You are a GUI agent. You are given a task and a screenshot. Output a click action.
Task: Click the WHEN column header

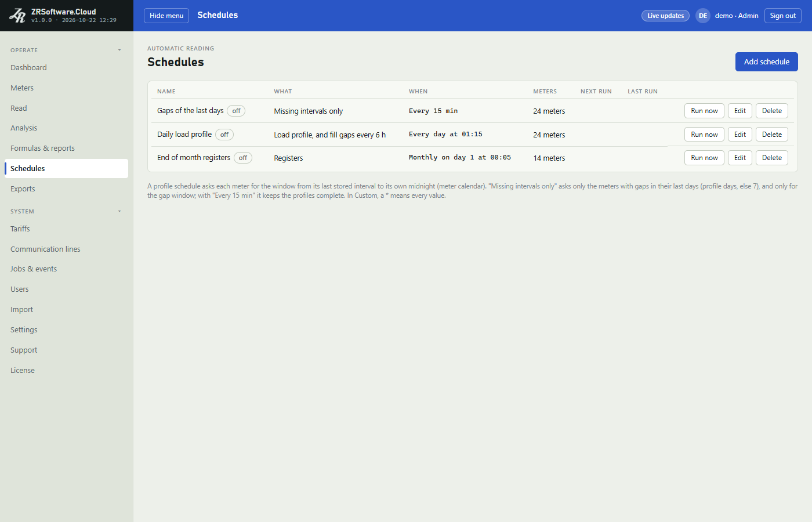[x=418, y=92]
